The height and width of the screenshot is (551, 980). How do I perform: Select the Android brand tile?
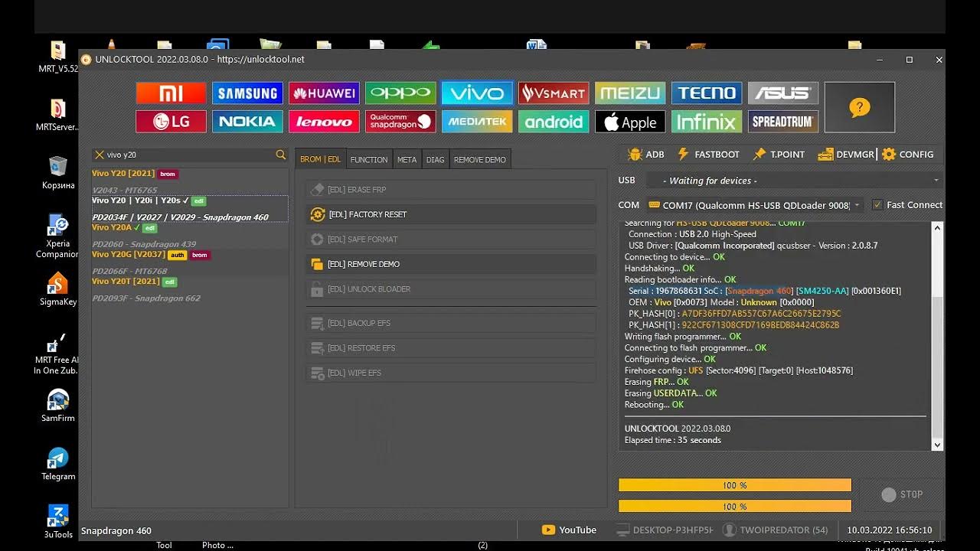pyautogui.click(x=554, y=122)
